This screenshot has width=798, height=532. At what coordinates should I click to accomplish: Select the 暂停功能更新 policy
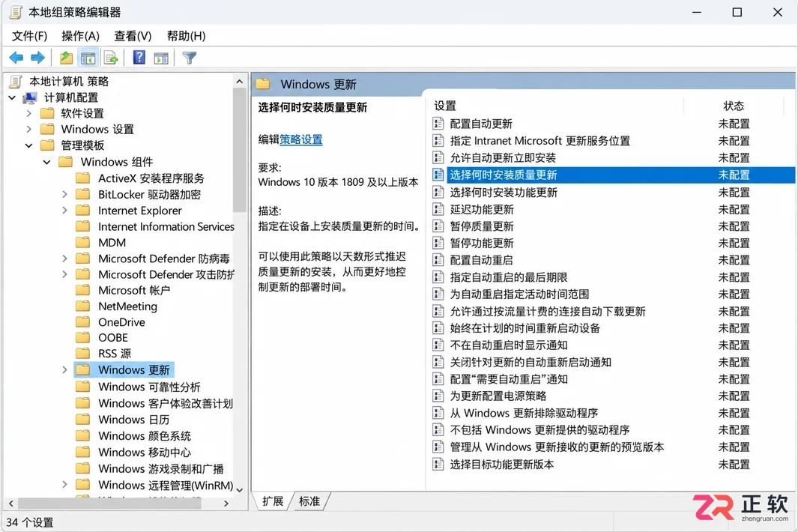(482, 243)
